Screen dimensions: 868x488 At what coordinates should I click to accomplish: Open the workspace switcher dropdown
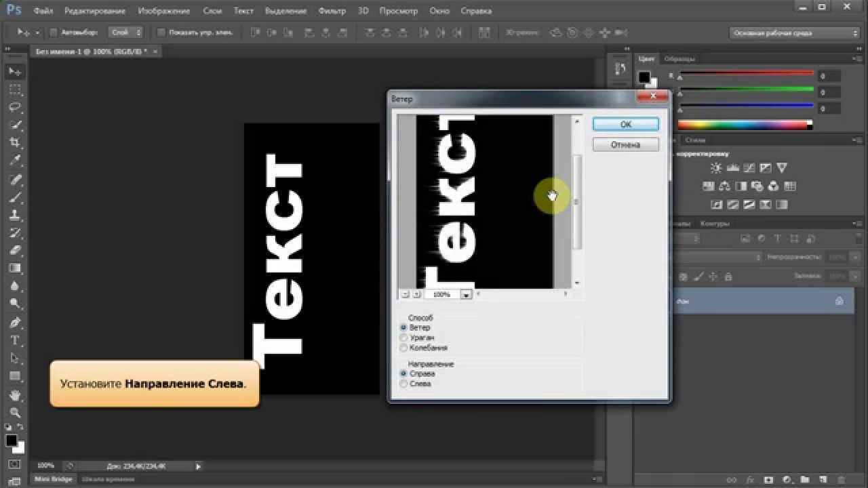tap(795, 33)
